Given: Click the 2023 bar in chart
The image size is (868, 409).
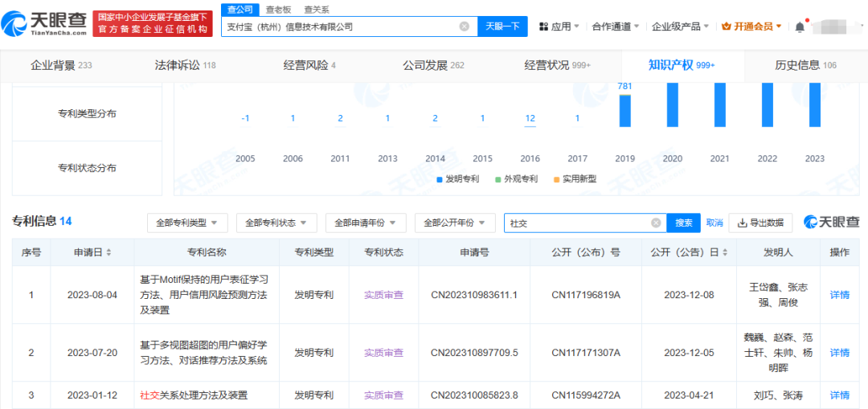Looking at the screenshot, I should coord(815,104).
